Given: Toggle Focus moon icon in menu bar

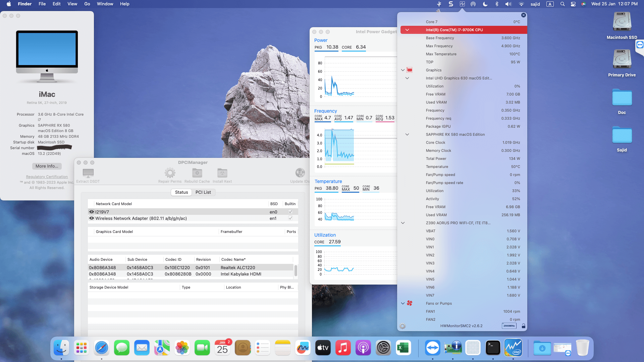Looking at the screenshot, I should (x=485, y=4).
